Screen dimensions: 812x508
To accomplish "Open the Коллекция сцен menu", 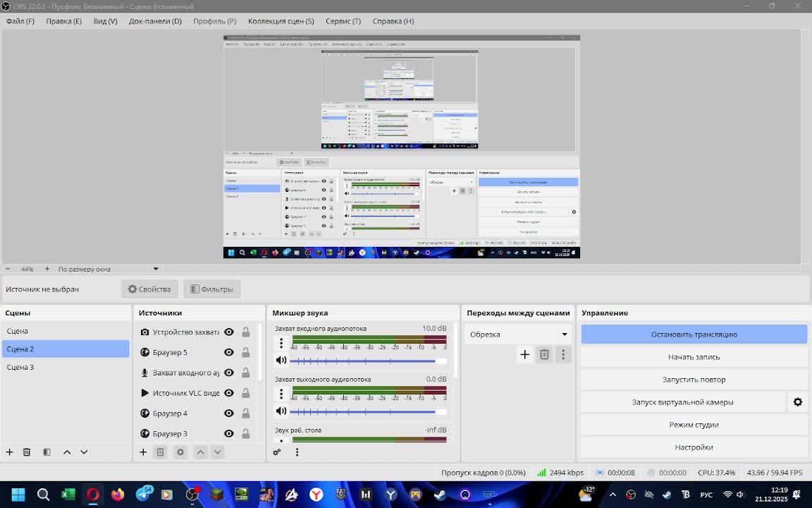I will [281, 21].
